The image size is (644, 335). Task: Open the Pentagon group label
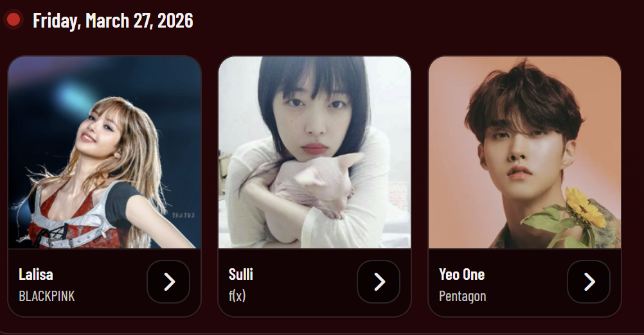coord(463,296)
